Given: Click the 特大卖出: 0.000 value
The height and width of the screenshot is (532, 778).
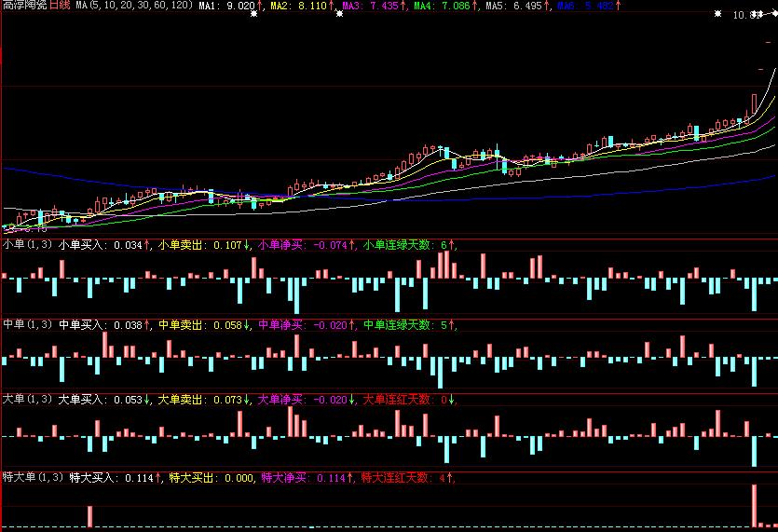Looking at the screenshot, I should pos(212,478).
